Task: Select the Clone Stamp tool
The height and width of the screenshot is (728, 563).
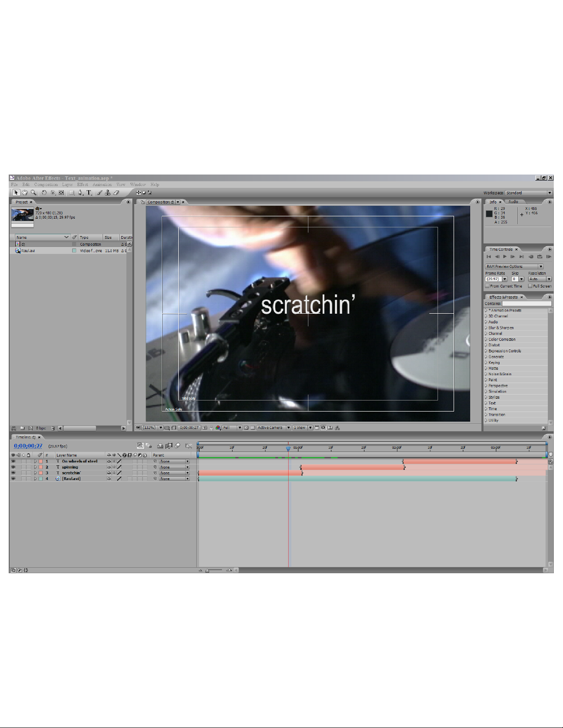Action: [x=108, y=193]
